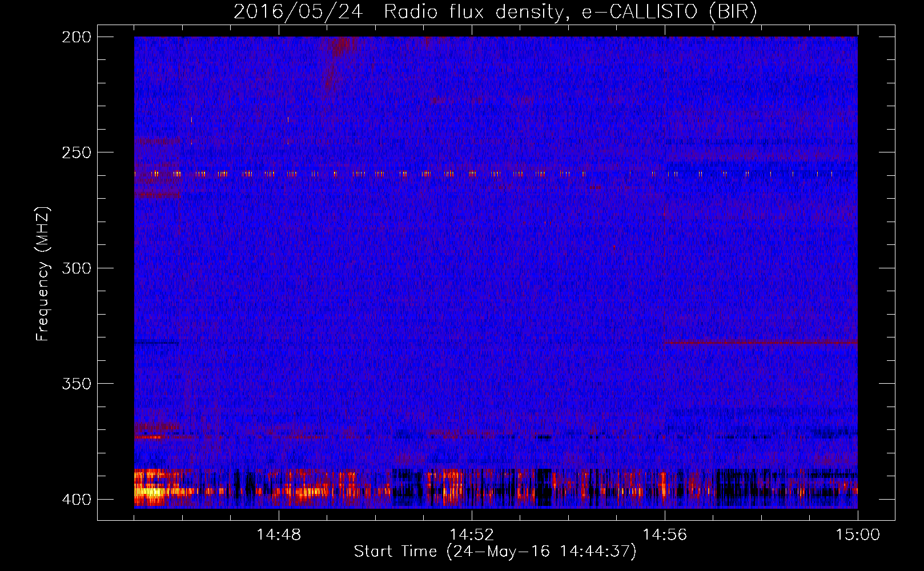Image resolution: width=924 pixels, height=571 pixels.
Task: Click the 14:52 time tick label
Action: (472, 534)
